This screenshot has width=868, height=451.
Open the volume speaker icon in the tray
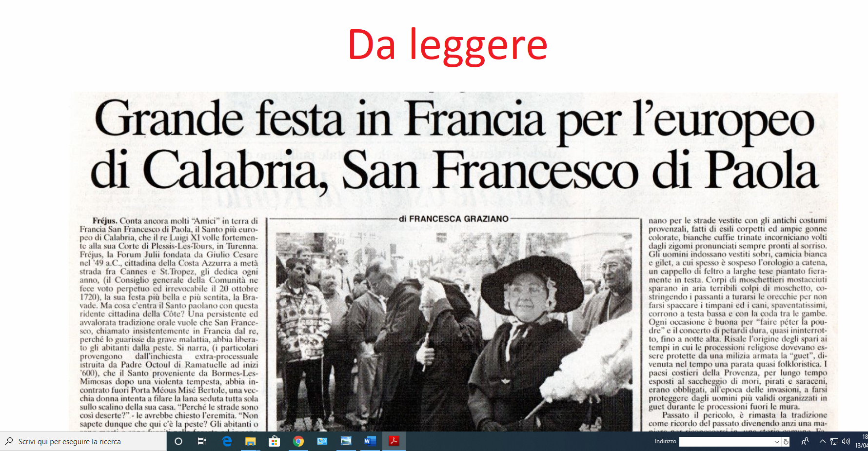pyautogui.click(x=846, y=441)
